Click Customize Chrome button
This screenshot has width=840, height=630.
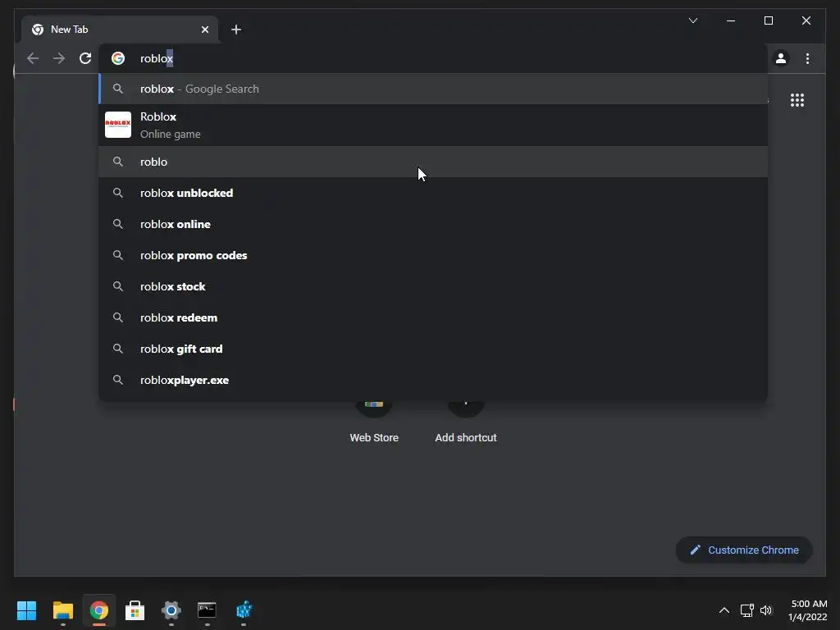[744, 550]
